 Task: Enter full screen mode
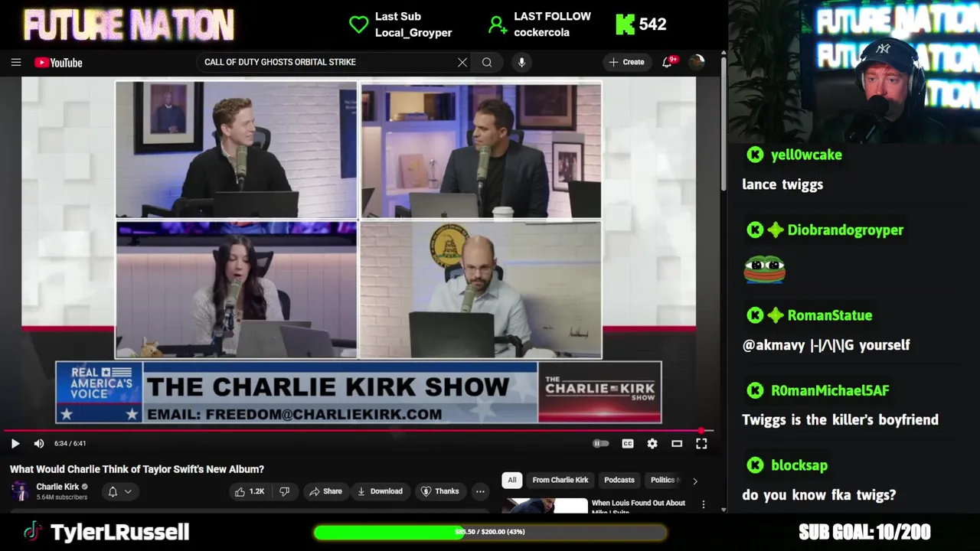click(701, 443)
